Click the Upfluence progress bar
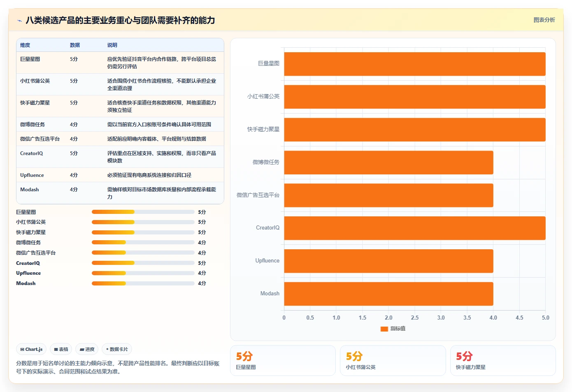 pos(143,273)
